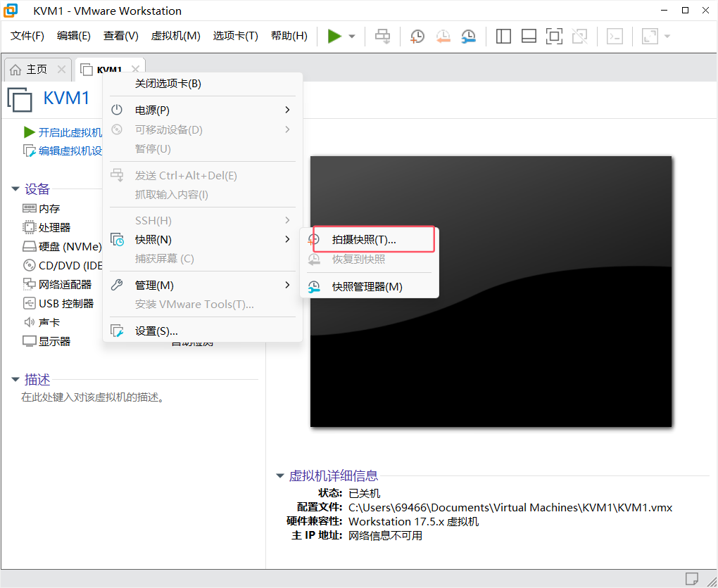
Task: Click the settings icon beside 设置(S)...
Action: point(118,331)
